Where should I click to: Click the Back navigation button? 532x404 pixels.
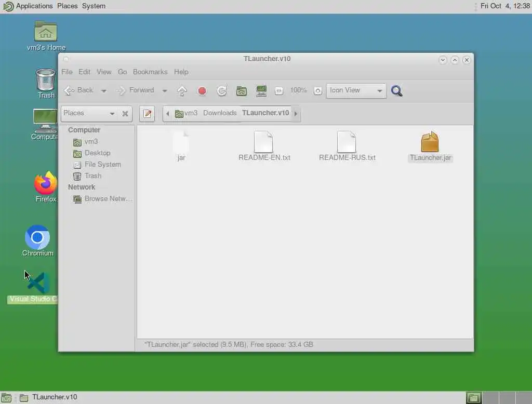pos(79,90)
